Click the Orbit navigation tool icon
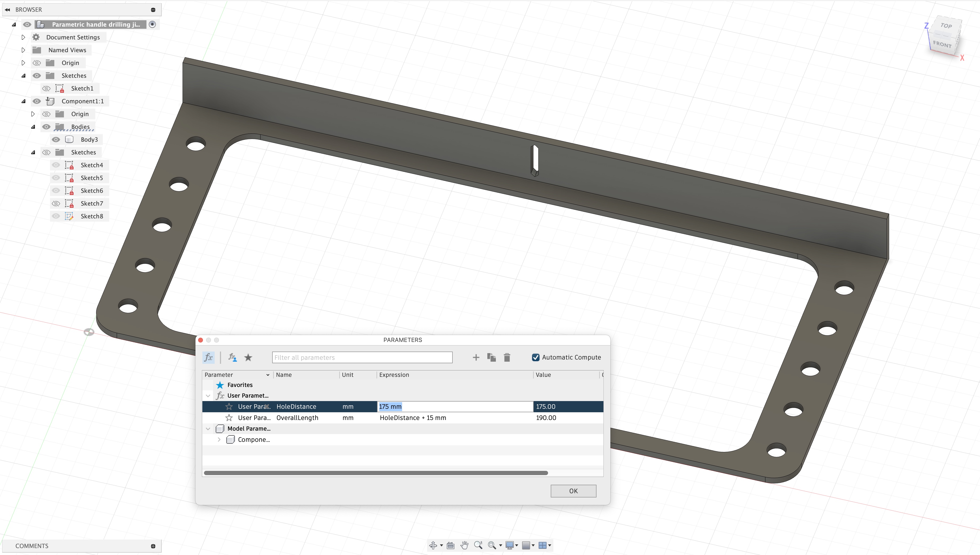The height and width of the screenshot is (555, 980). (x=433, y=545)
